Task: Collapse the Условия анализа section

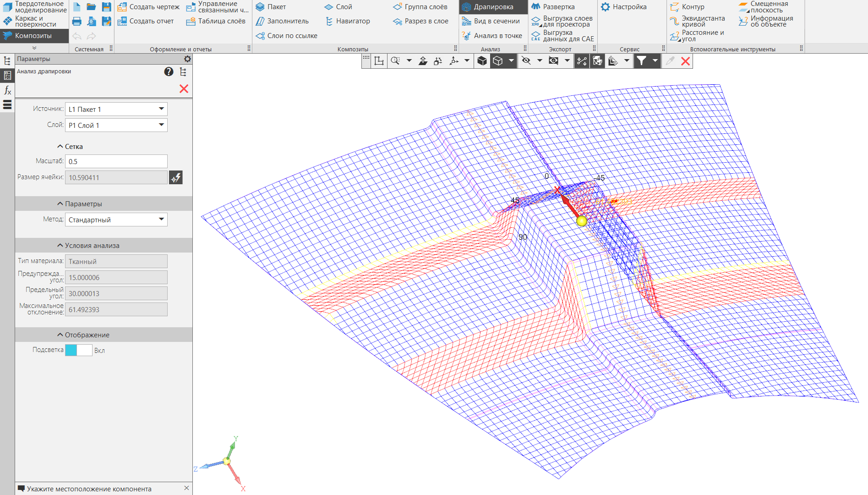Action: (60, 245)
